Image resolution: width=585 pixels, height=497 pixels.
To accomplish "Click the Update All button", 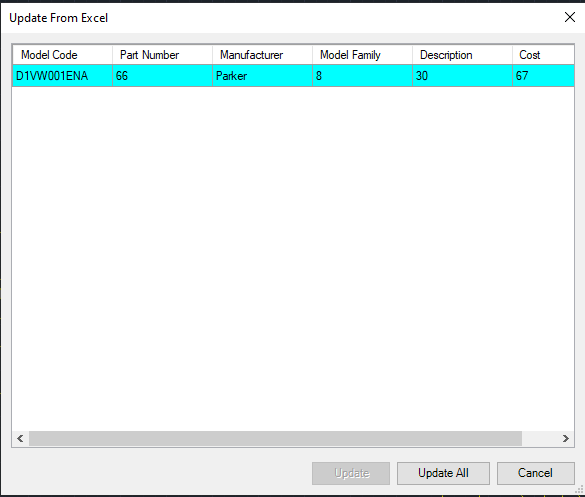I will click(x=443, y=473).
